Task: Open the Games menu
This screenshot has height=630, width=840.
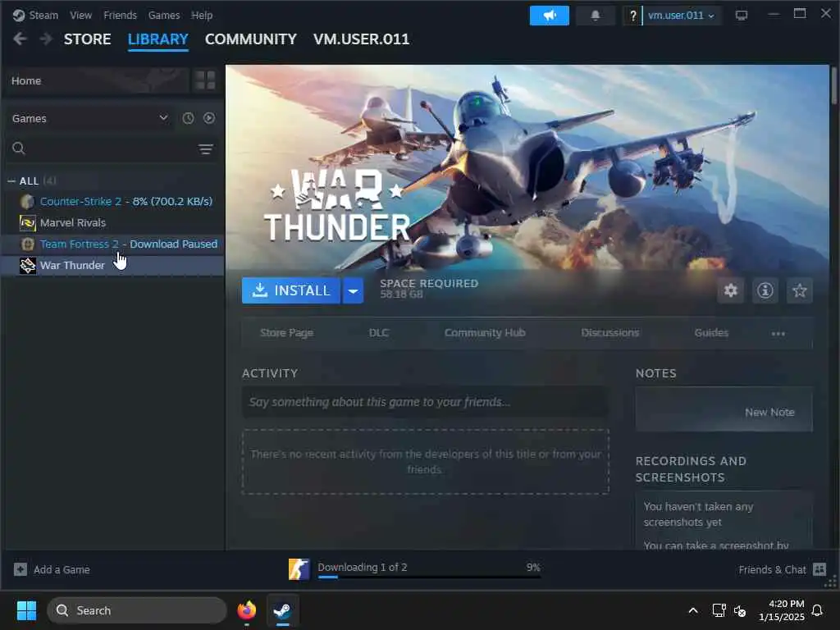Action: pos(164,16)
